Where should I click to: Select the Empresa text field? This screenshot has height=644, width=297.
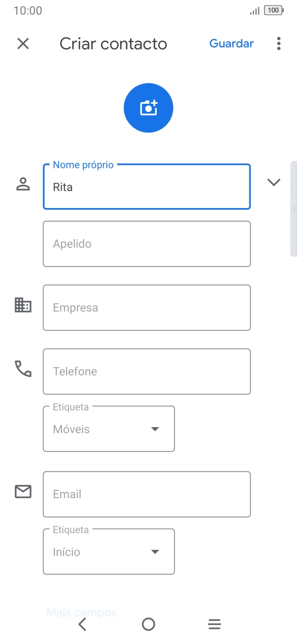(146, 307)
